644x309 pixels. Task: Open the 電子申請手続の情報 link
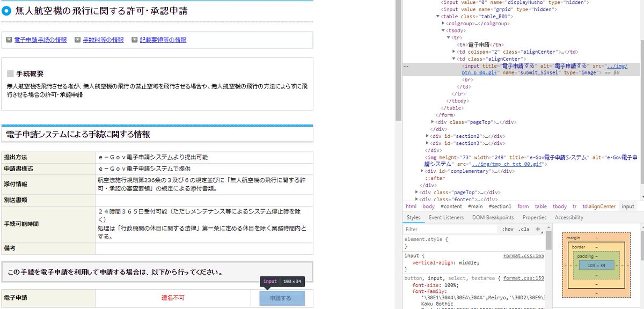tap(40, 40)
